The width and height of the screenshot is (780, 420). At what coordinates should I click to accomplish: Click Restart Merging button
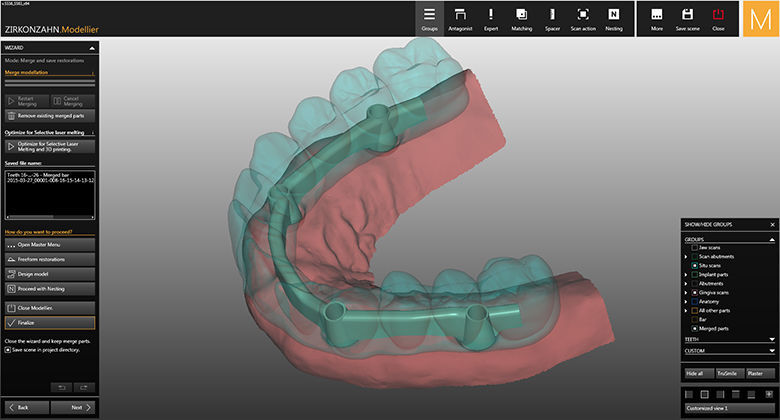point(27,101)
